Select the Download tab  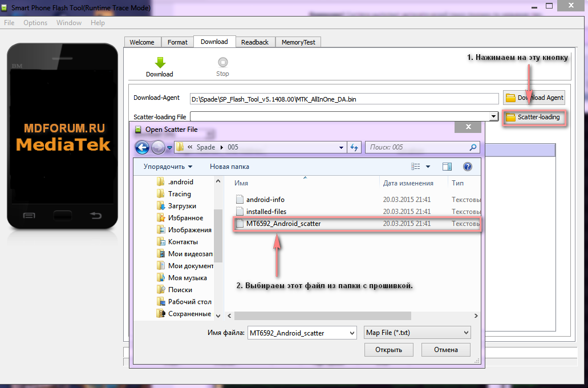click(214, 42)
